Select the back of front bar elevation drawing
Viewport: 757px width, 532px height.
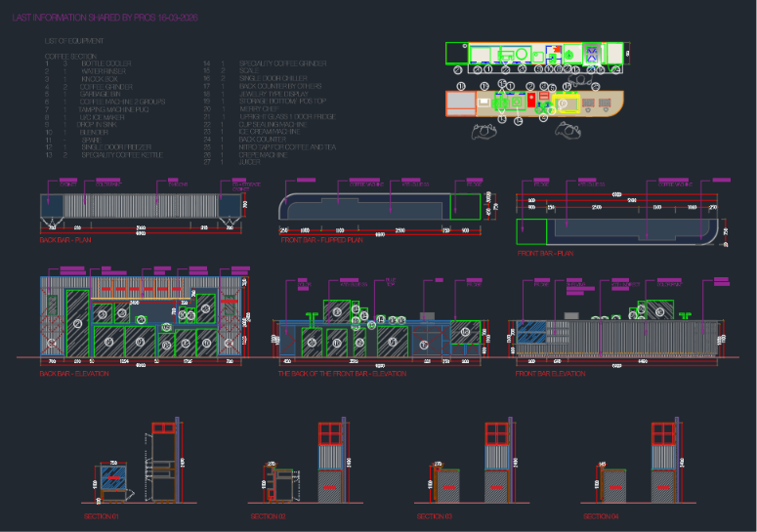click(x=380, y=328)
